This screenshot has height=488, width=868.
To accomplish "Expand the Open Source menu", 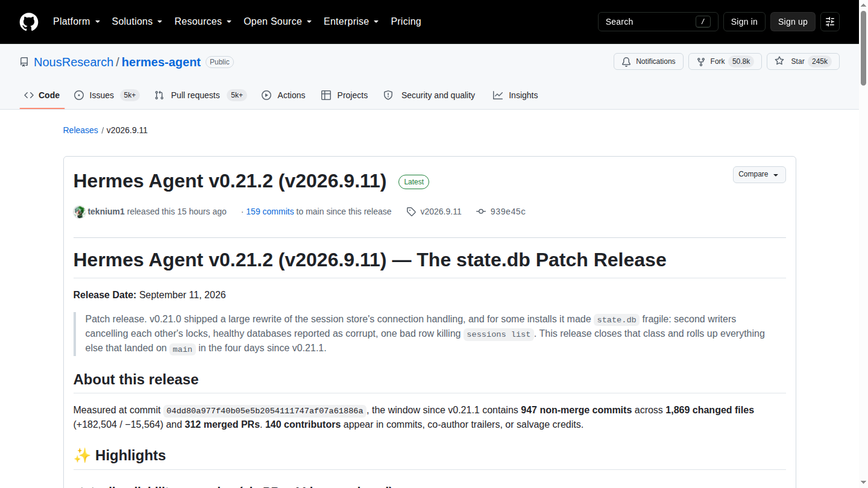I will (277, 22).
